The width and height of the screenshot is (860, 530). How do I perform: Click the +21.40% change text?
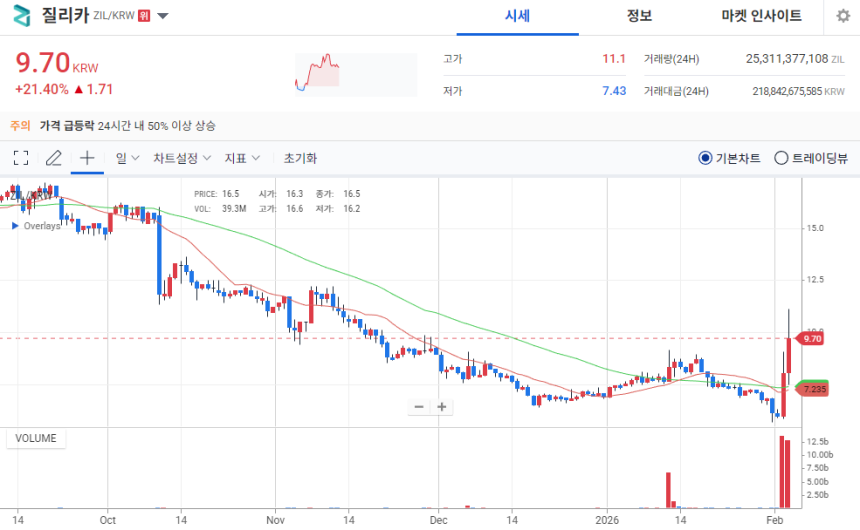[42, 89]
